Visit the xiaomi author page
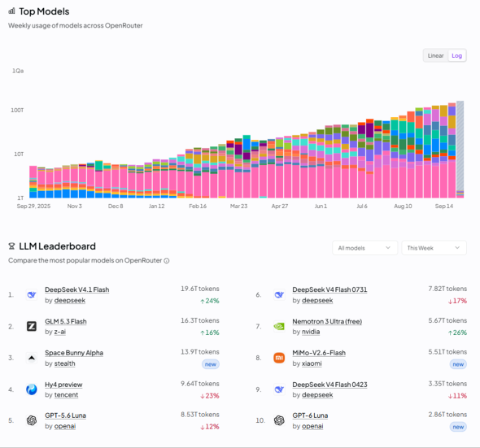This screenshot has width=480, height=448. [x=312, y=363]
